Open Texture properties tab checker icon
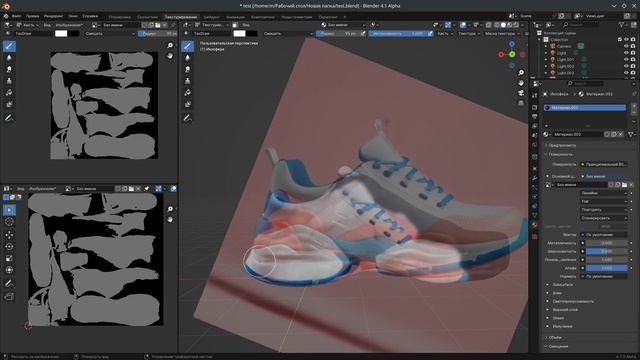 (x=535, y=236)
